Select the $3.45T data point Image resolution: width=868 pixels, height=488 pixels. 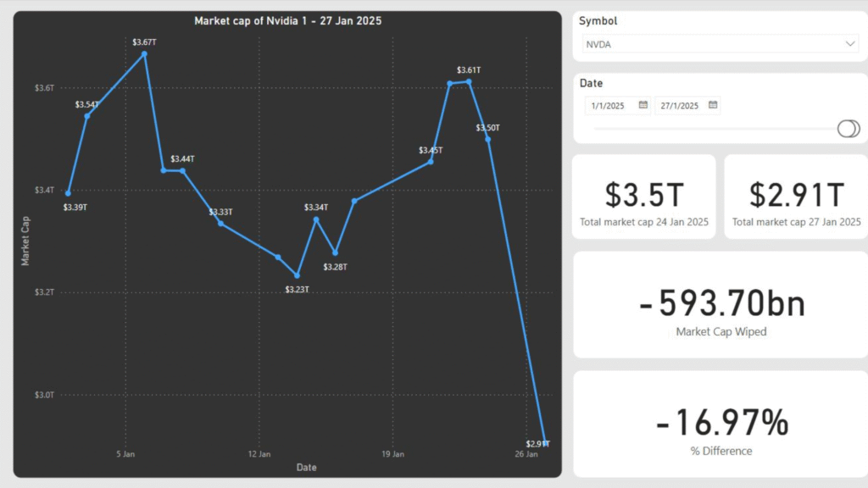click(x=431, y=162)
